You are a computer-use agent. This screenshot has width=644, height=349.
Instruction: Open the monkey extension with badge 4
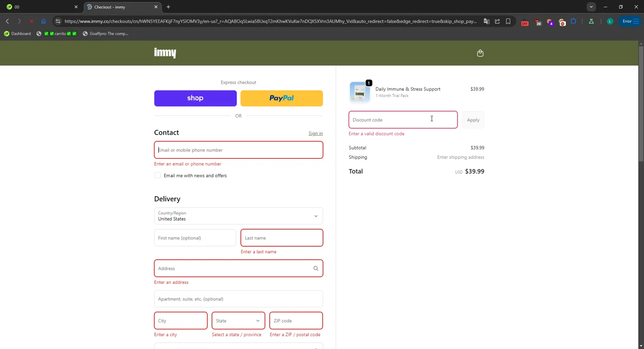[x=550, y=22]
